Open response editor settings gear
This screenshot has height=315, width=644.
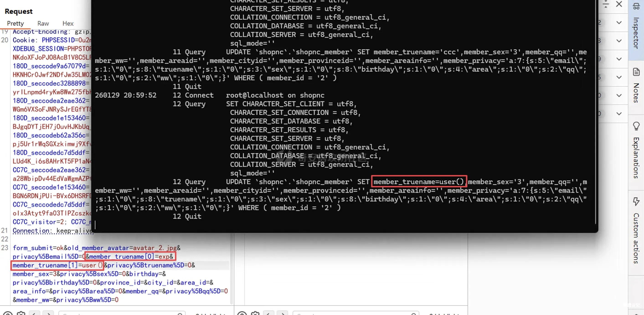click(x=255, y=313)
